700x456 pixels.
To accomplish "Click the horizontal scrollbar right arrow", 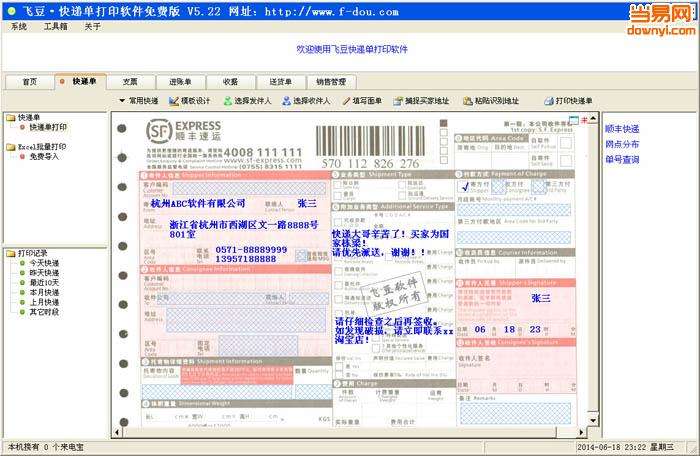I will [x=581, y=432].
